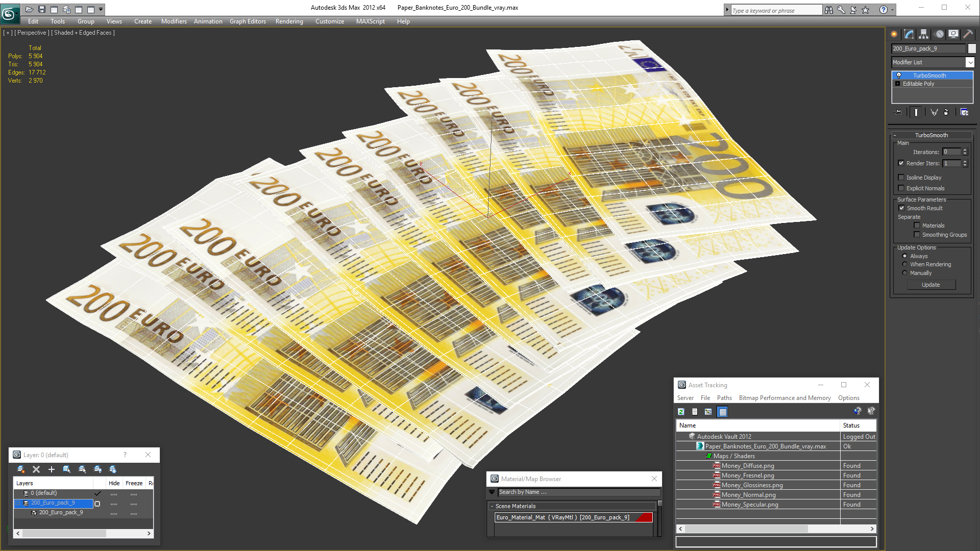Click the Open file folder icon
The width and height of the screenshot is (980, 551).
[30, 9]
